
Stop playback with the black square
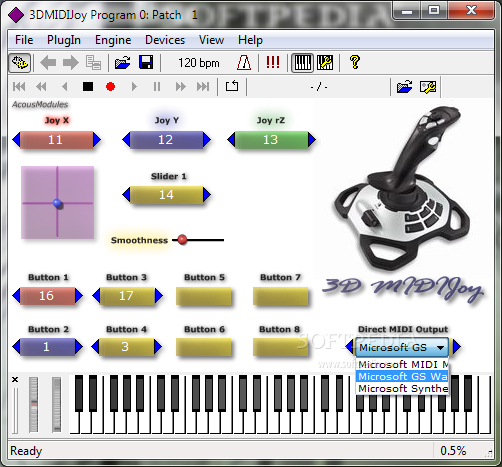tap(88, 87)
